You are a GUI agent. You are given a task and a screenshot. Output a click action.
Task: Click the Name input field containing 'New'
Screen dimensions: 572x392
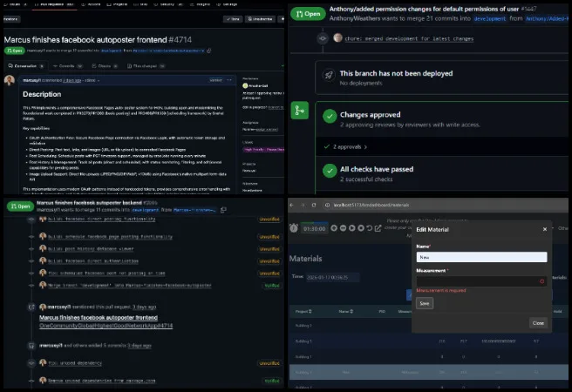(x=481, y=257)
